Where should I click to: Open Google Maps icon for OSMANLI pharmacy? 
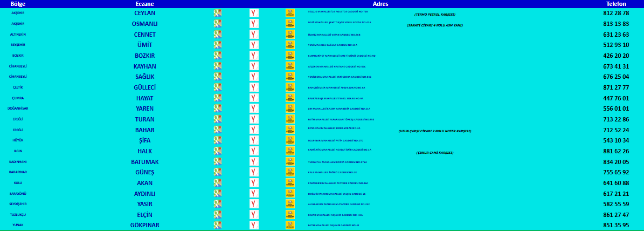click(218, 23)
